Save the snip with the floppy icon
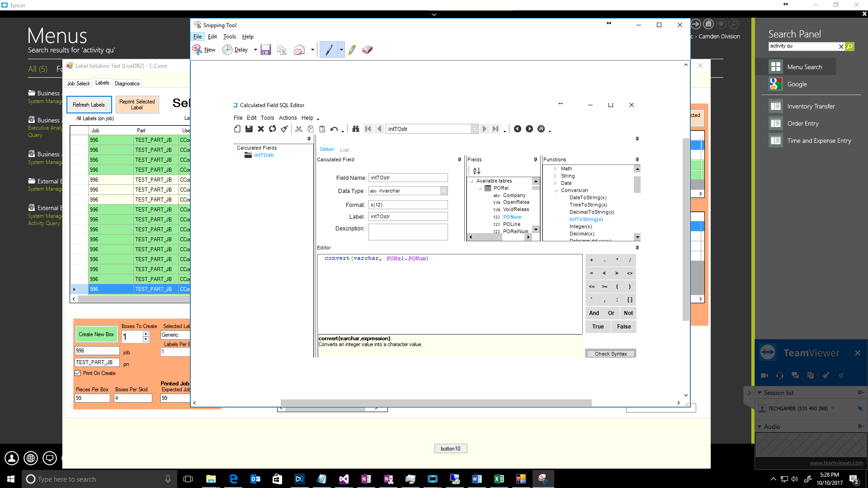This screenshot has width=868, height=488. 266,50
